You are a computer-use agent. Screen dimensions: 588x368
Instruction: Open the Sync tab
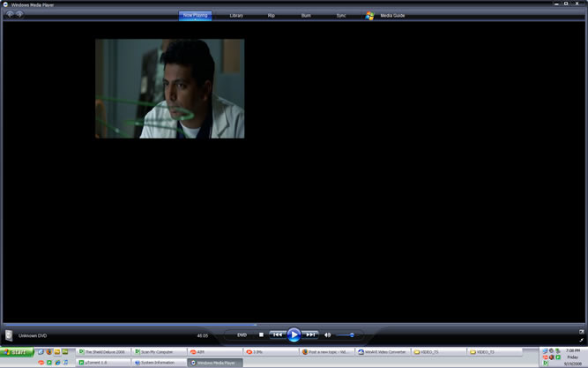click(x=341, y=15)
